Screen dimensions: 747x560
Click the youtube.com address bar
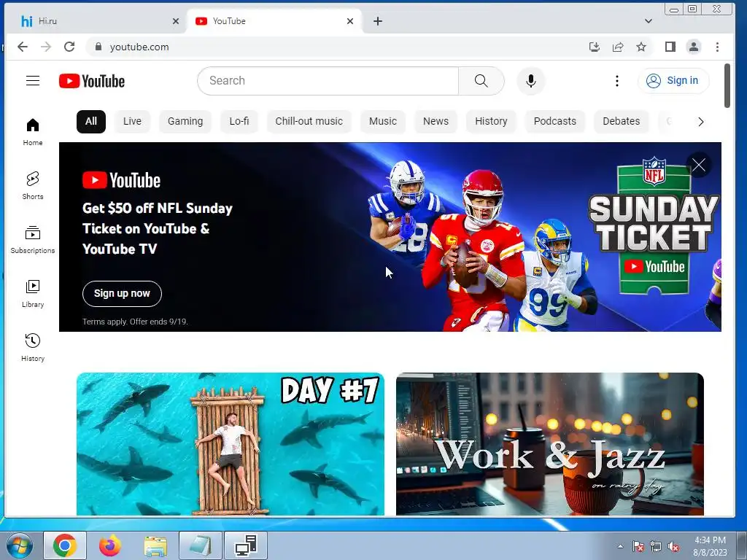333,47
